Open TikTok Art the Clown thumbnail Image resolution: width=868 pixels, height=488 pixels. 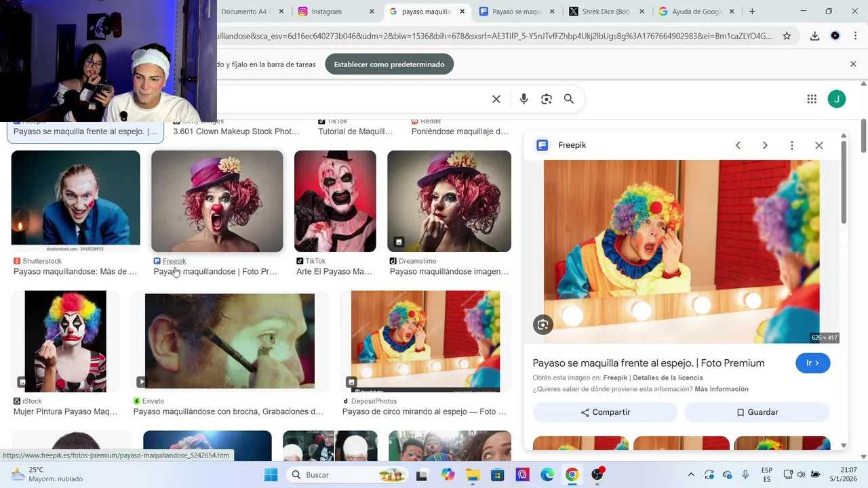point(335,201)
